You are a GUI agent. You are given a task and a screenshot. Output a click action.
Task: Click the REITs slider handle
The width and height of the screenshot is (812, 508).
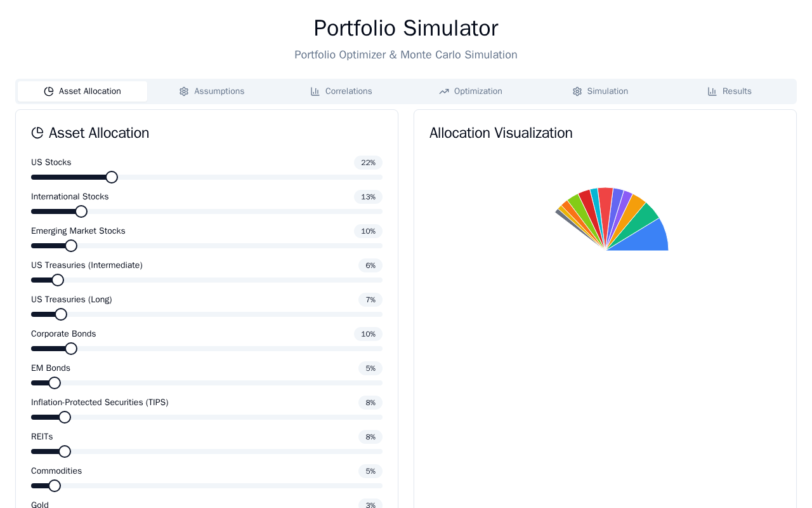tap(65, 451)
